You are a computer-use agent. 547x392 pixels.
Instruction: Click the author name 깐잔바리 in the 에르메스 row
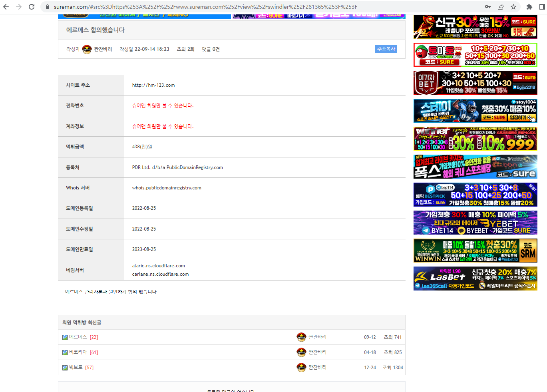[317, 337]
